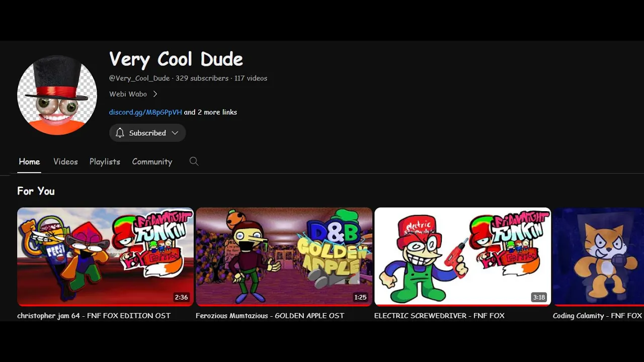Open discord.gg/M8pGPpVH link

click(145, 112)
